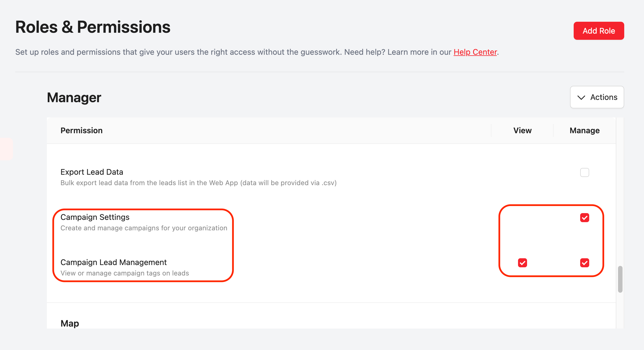Screen dimensions: 644x350
Task: Uncheck Campaign Settings manage permission
Action: pyautogui.click(x=584, y=218)
